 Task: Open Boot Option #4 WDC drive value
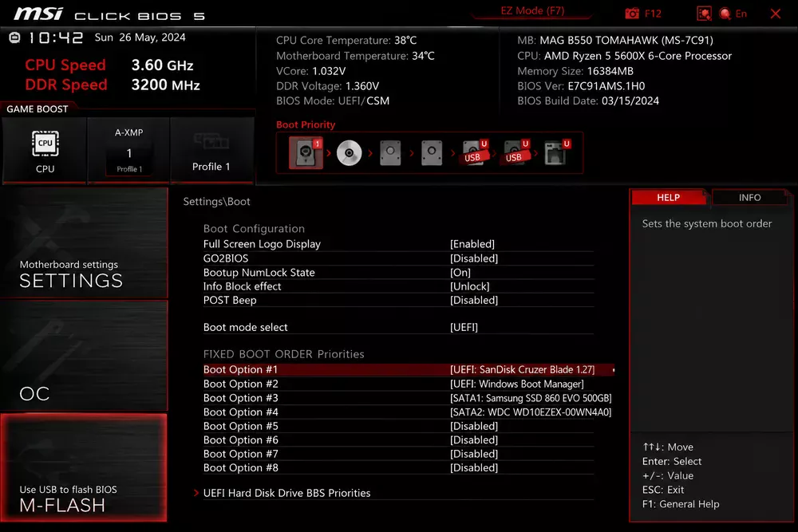531,412
